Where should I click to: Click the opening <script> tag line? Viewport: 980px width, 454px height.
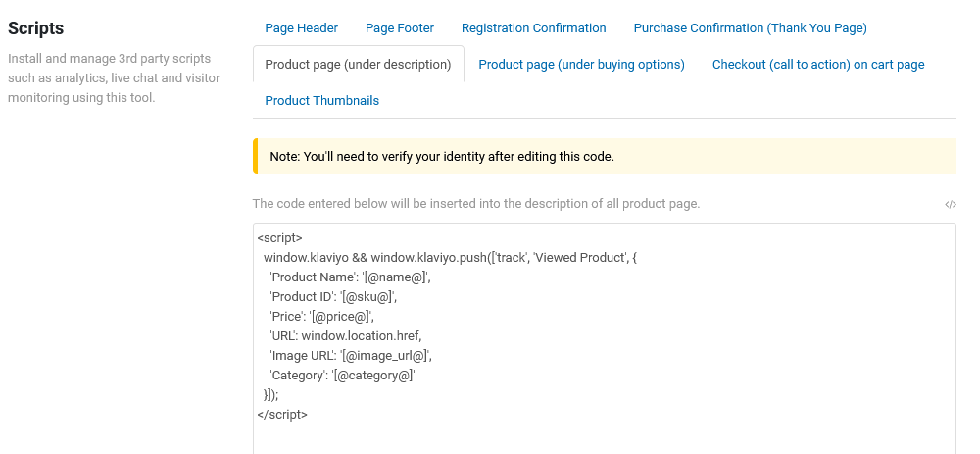pyautogui.click(x=279, y=237)
